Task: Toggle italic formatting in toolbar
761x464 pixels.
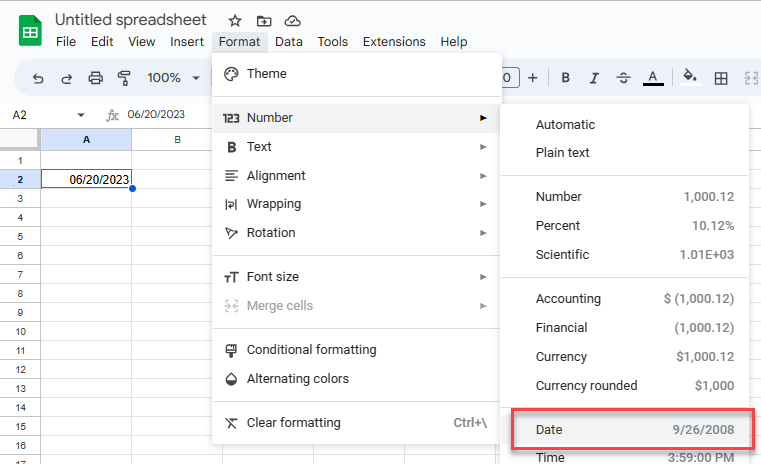Action: 594,78
